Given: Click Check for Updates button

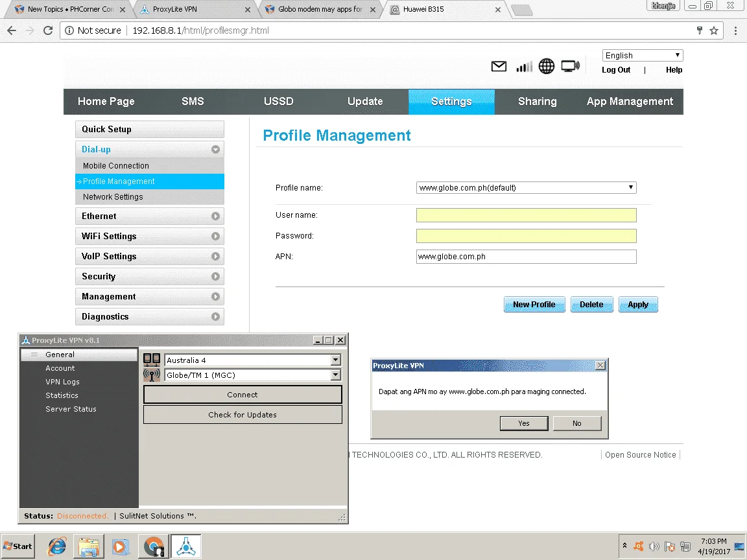Looking at the screenshot, I should 243,415.
